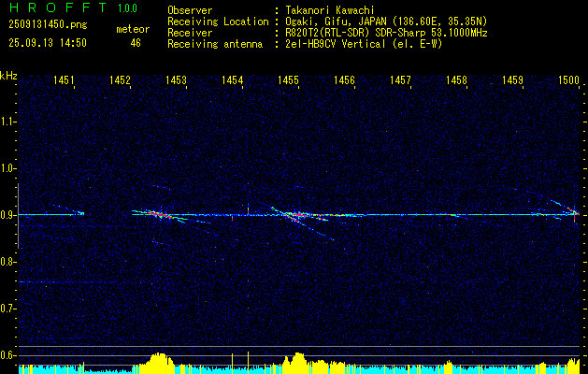
Task: Click the meteor count value 46
Action: coord(136,43)
